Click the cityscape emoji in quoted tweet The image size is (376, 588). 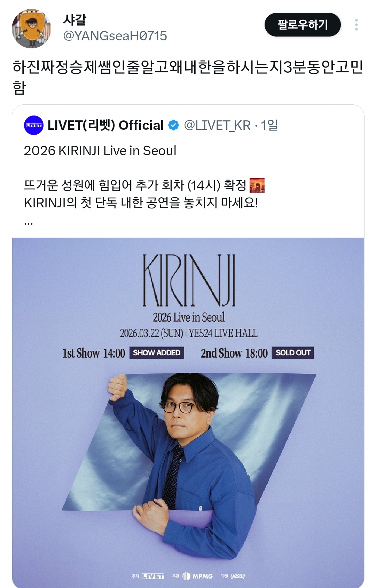[x=257, y=185]
